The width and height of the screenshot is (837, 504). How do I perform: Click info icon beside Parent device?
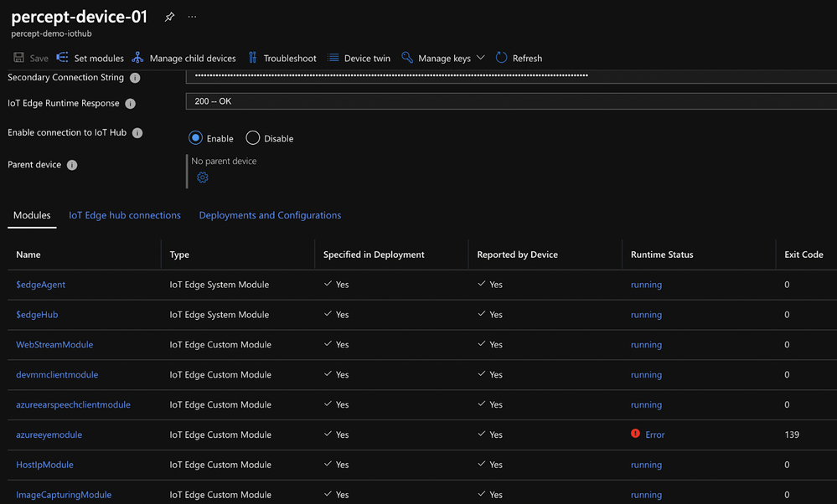click(x=72, y=165)
